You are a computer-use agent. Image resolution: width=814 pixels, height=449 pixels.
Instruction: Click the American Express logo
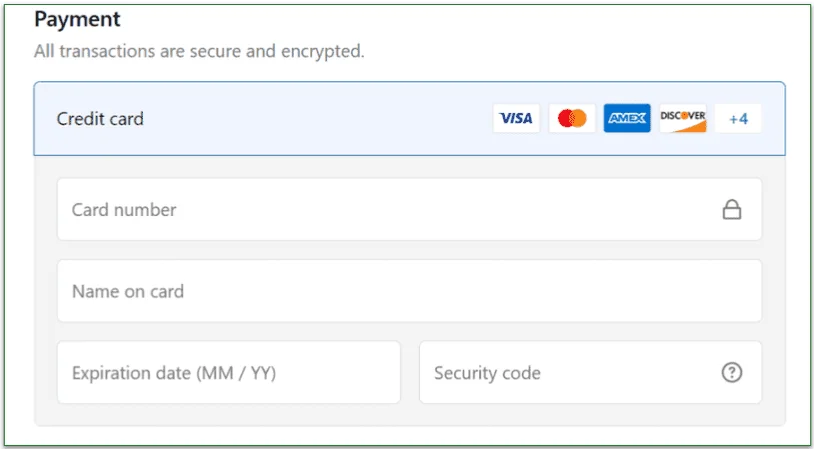[x=627, y=118]
